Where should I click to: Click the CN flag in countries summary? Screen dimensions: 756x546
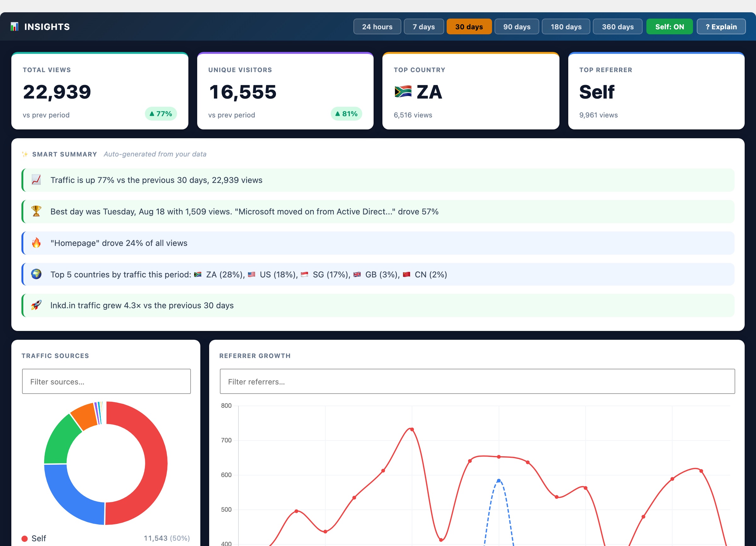pos(406,275)
